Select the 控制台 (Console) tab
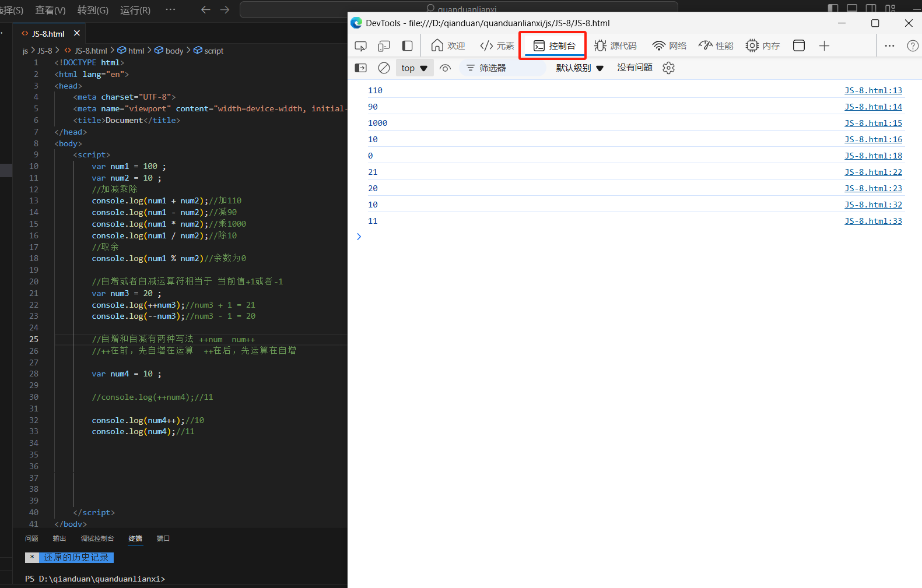922x588 pixels. click(554, 46)
